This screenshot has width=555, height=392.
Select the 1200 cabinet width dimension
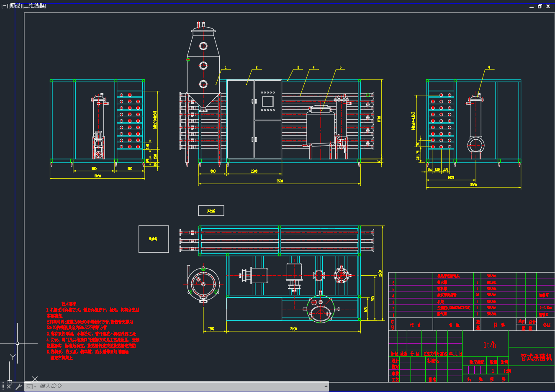(254, 171)
